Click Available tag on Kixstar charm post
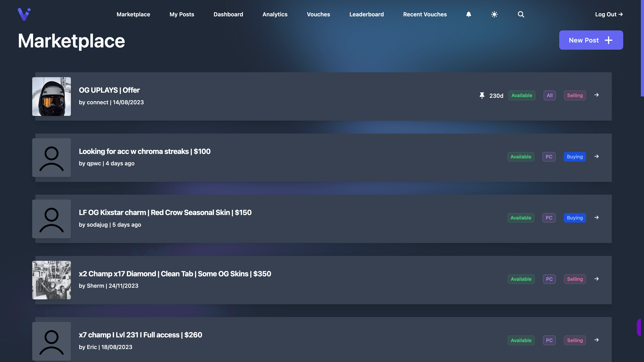This screenshot has height=362, width=644. pyautogui.click(x=521, y=218)
